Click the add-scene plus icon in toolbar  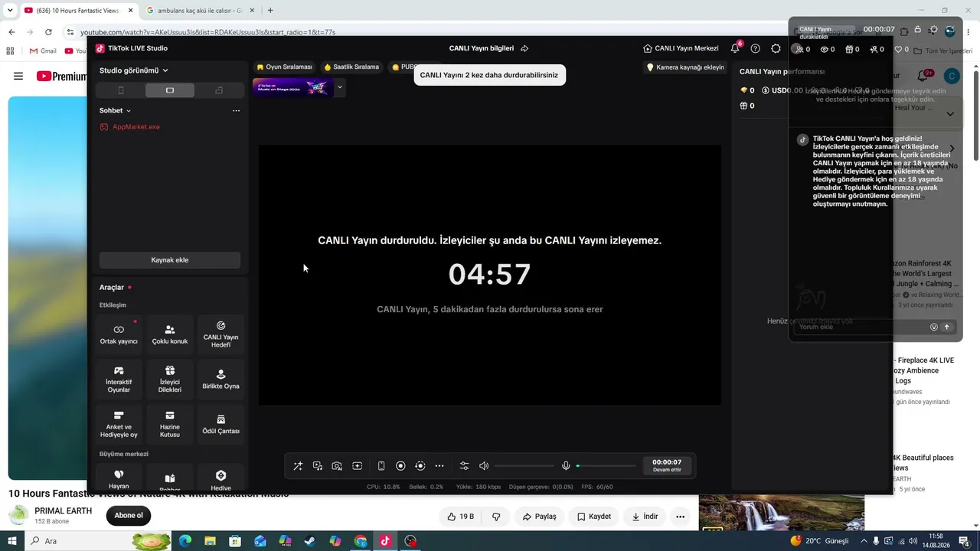357,466
